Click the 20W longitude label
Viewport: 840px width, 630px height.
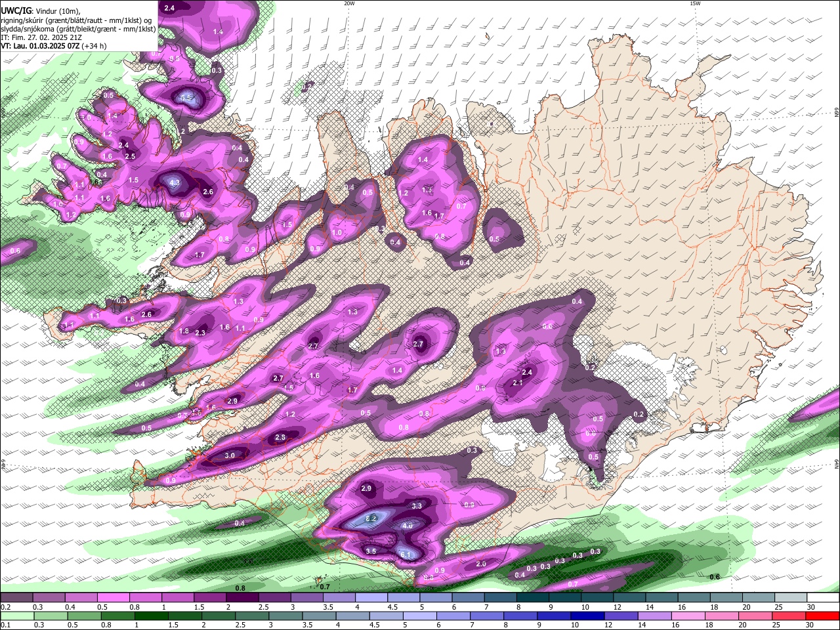[x=349, y=3]
